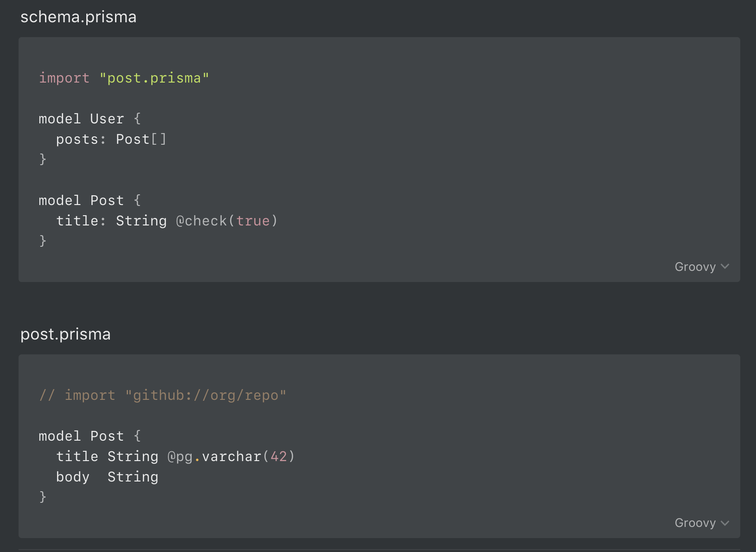This screenshot has width=756, height=552.
Task: Click the posts: Post[] field
Action: (111, 139)
